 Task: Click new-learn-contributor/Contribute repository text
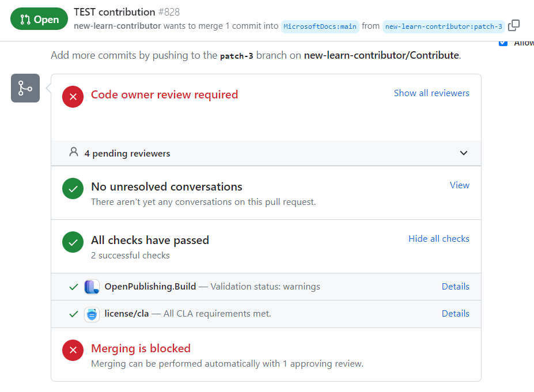pyautogui.click(x=381, y=55)
